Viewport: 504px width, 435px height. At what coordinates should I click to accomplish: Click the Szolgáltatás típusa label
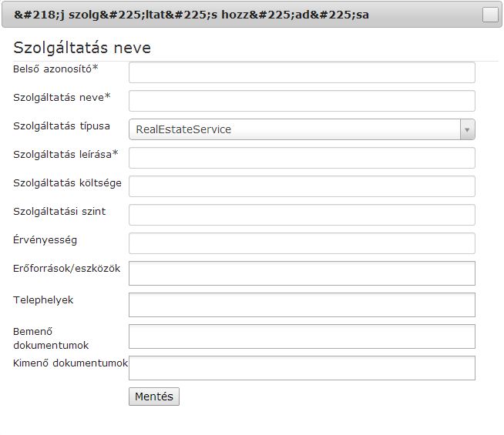pyautogui.click(x=62, y=126)
